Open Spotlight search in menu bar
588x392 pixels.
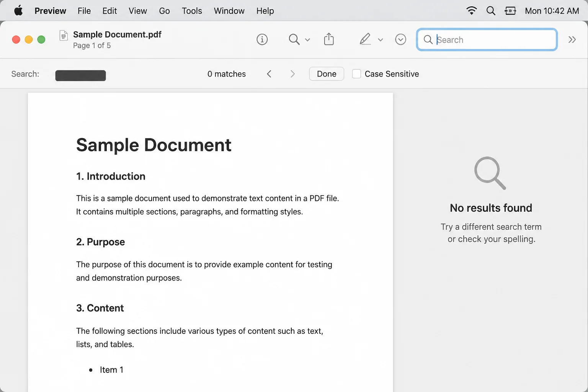(x=491, y=11)
